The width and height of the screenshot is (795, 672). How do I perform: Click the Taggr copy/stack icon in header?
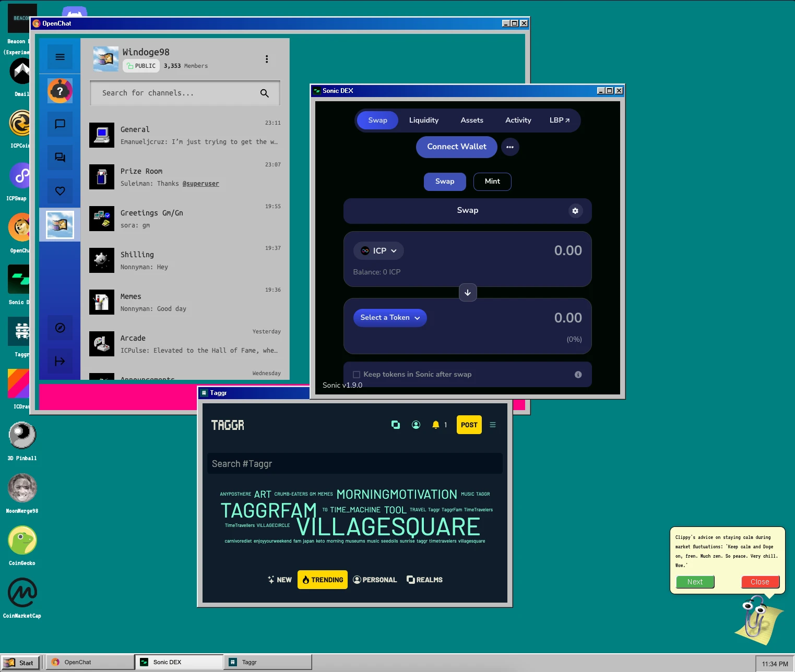[396, 425]
